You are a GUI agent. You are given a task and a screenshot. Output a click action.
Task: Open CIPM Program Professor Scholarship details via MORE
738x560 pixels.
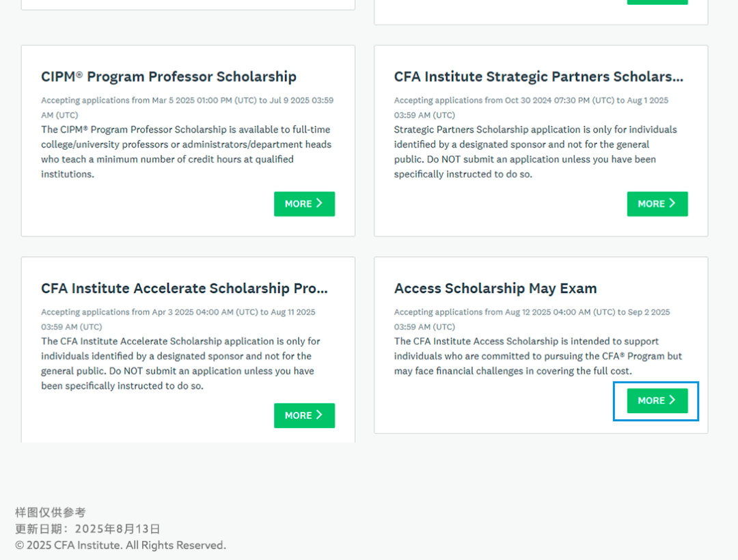click(304, 204)
